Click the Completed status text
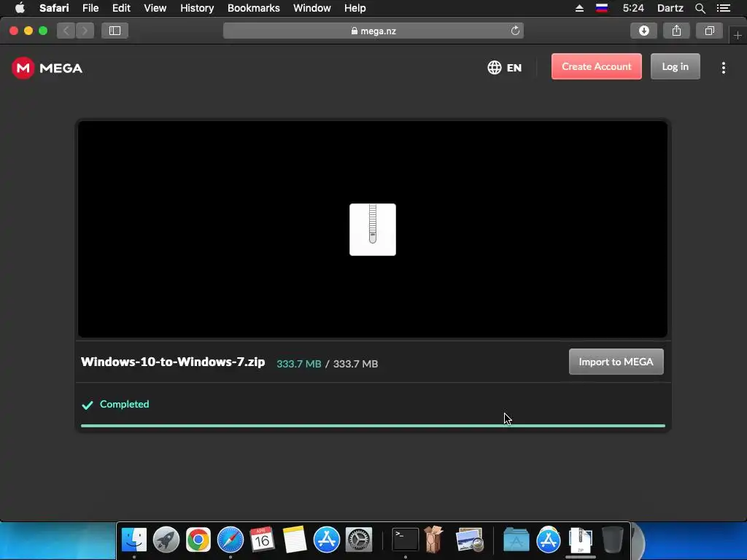This screenshot has height=560, width=747. [x=124, y=404]
